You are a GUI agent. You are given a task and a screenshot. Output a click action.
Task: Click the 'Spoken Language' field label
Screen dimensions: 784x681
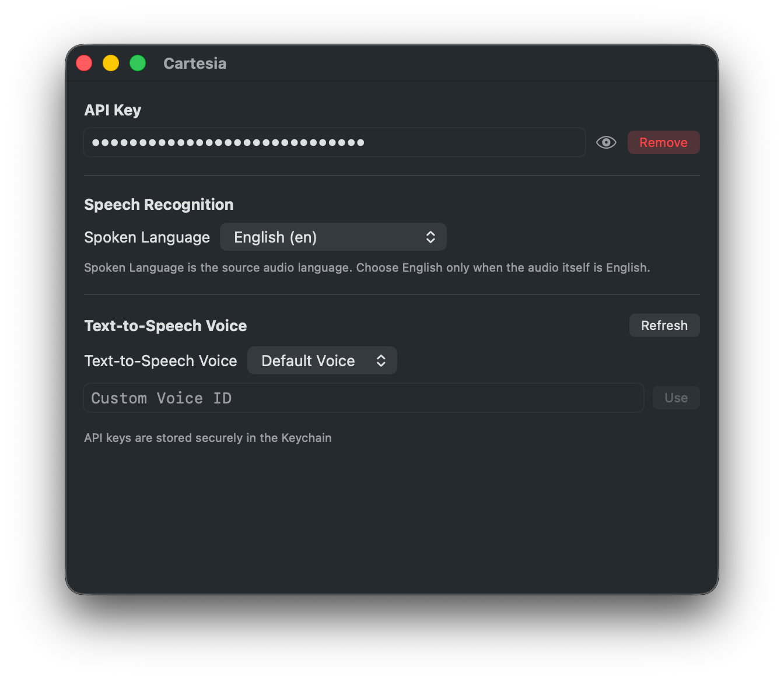(147, 237)
